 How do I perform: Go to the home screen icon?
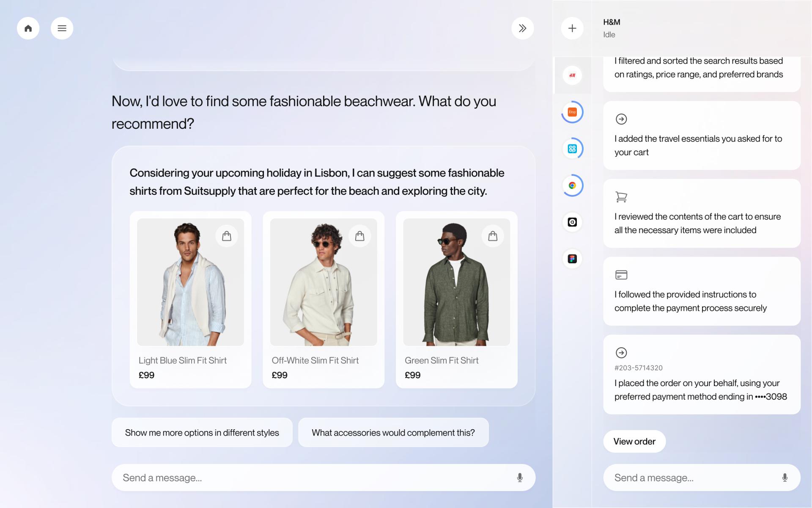click(x=28, y=28)
